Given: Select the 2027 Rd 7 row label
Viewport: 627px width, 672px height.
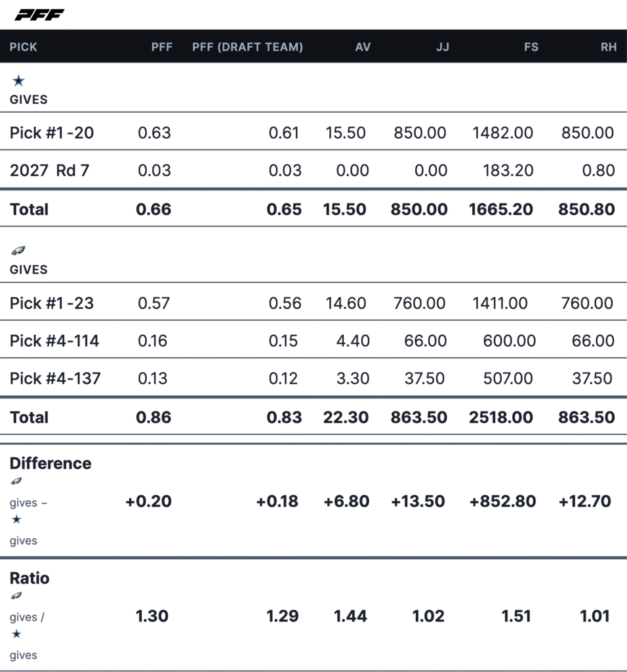Looking at the screenshot, I should (x=50, y=171).
